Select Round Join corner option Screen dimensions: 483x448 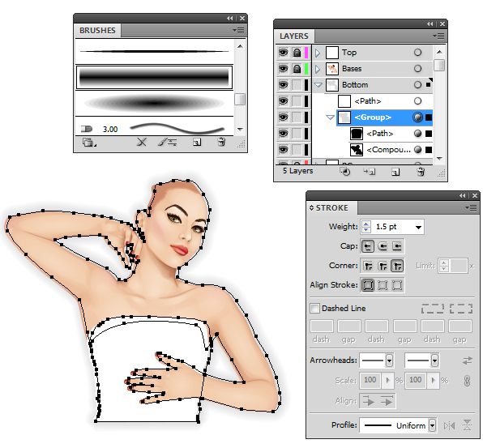pos(383,266)
